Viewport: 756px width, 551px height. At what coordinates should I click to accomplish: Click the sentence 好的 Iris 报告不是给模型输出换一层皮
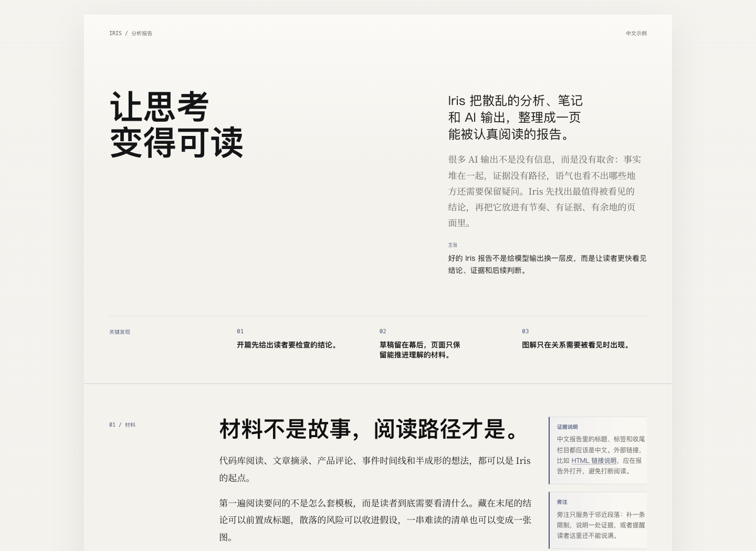coord(547,264)
